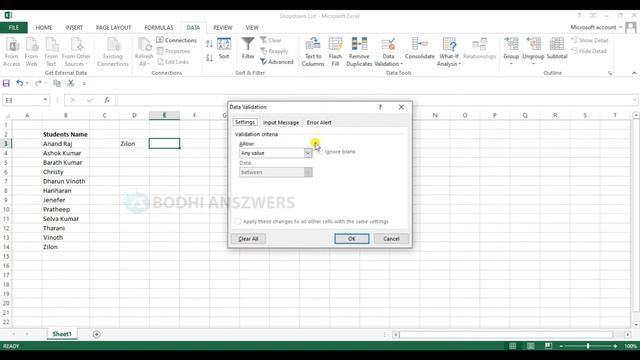Switch to the FORMULAS ribbon tab

[159, 27]
